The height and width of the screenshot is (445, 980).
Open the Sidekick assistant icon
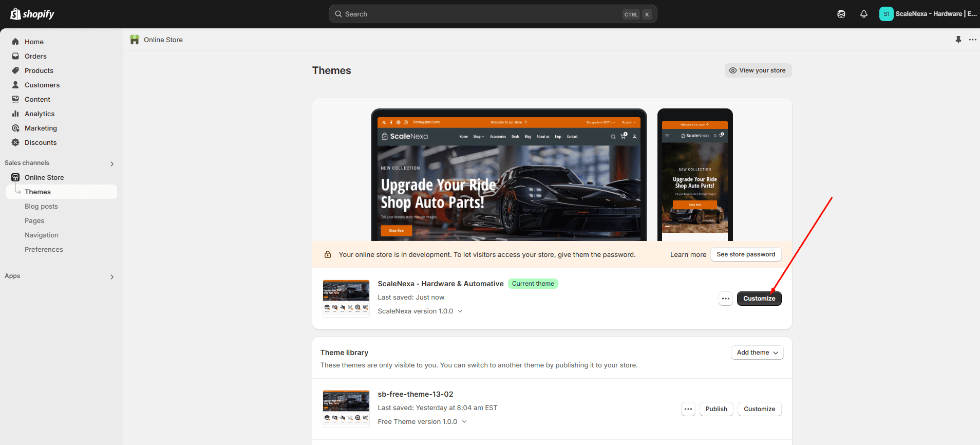click(841, 14)
